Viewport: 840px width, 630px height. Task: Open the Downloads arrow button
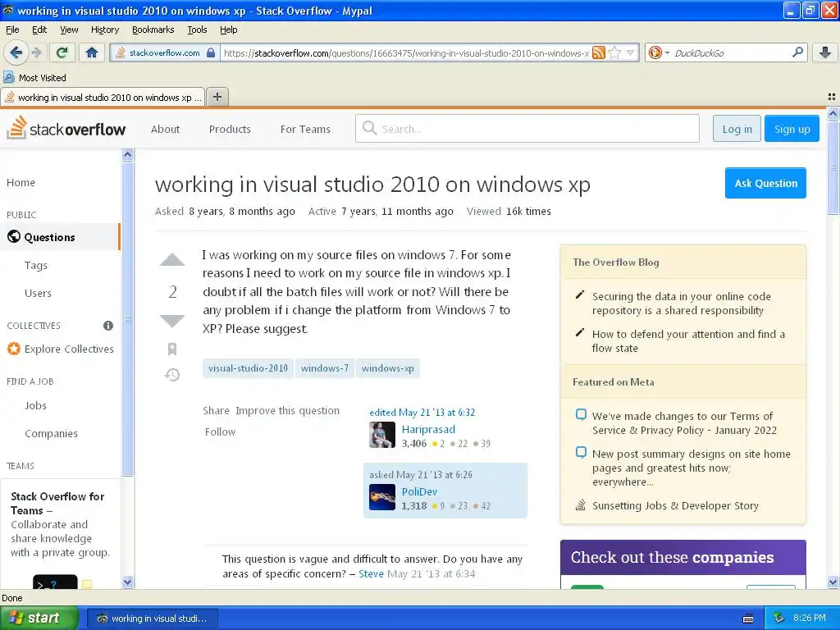[825, 52]
